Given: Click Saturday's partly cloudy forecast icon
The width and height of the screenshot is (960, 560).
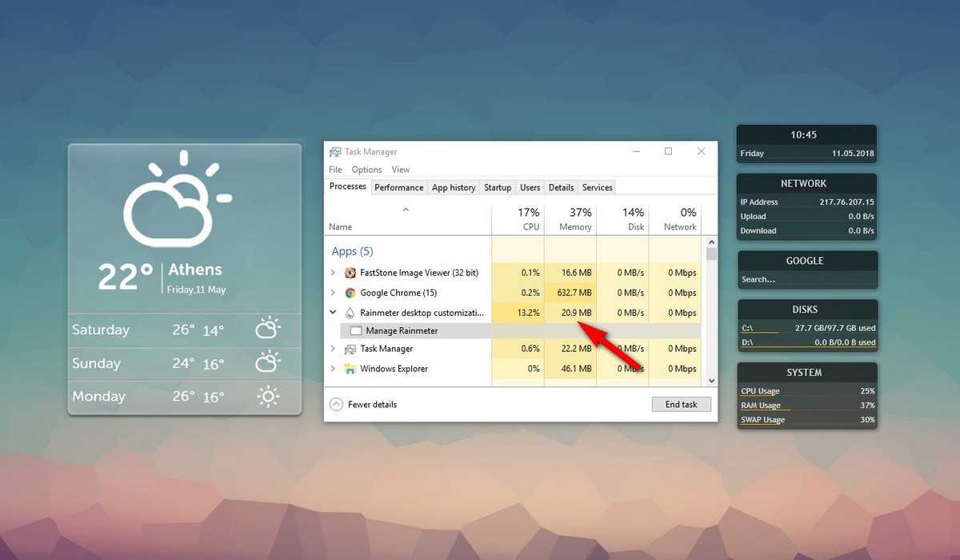Looking at the screenshot, I should coord(267,329).
